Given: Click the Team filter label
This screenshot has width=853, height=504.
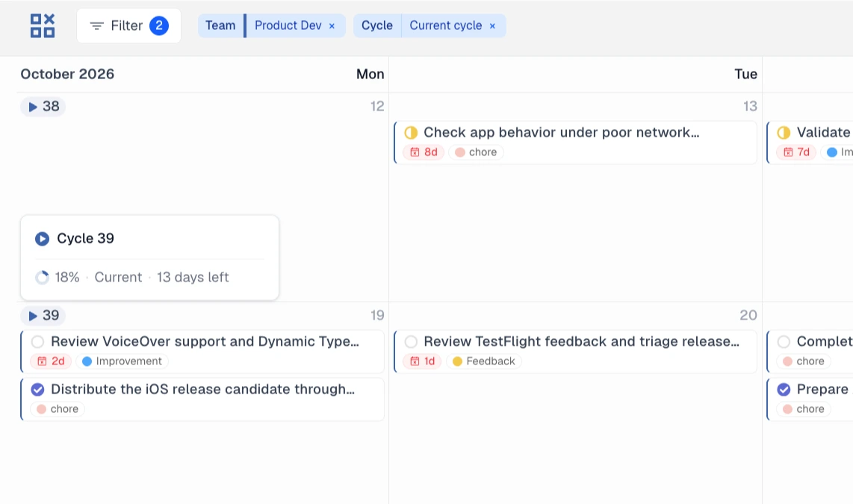Looking at the screenshot, I should click(220, 25).
